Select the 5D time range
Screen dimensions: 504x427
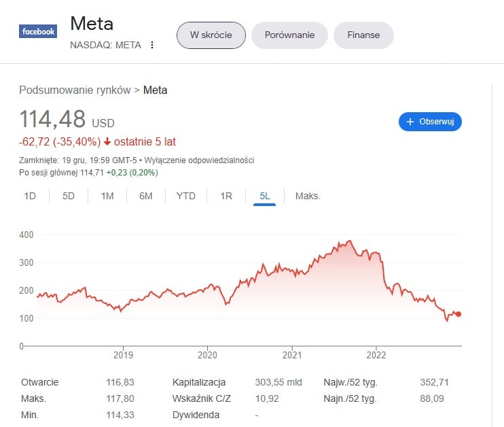pos(69,196)
